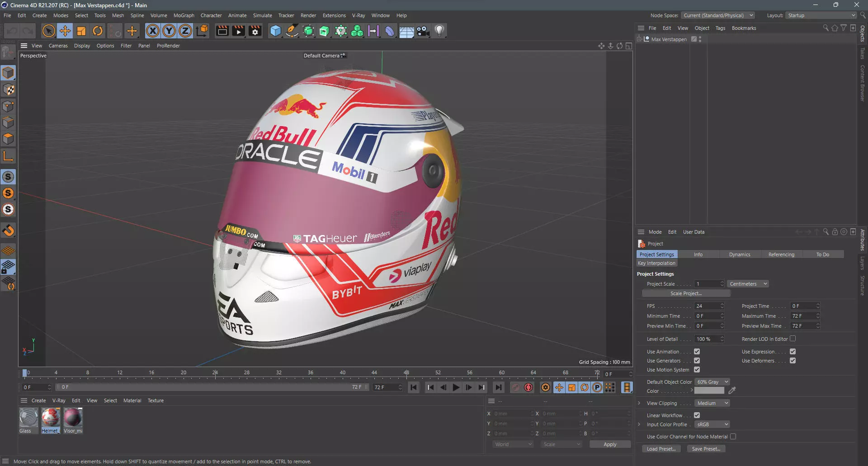Click the default object Color swatch
The width and height of the screenshot is (868, 466).
point(709,391)
